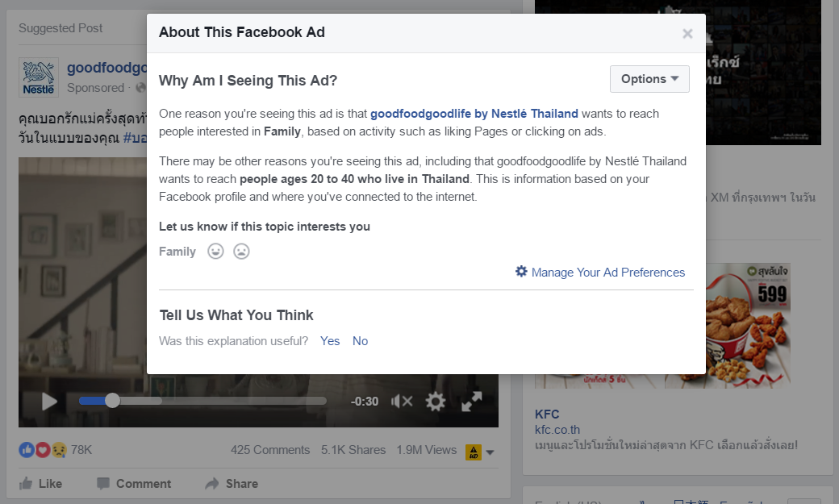Image resolution: width=839 pixels, height=504 pixels.
Task: Open the post identity dropdown arrow
Action: [490, 452]
